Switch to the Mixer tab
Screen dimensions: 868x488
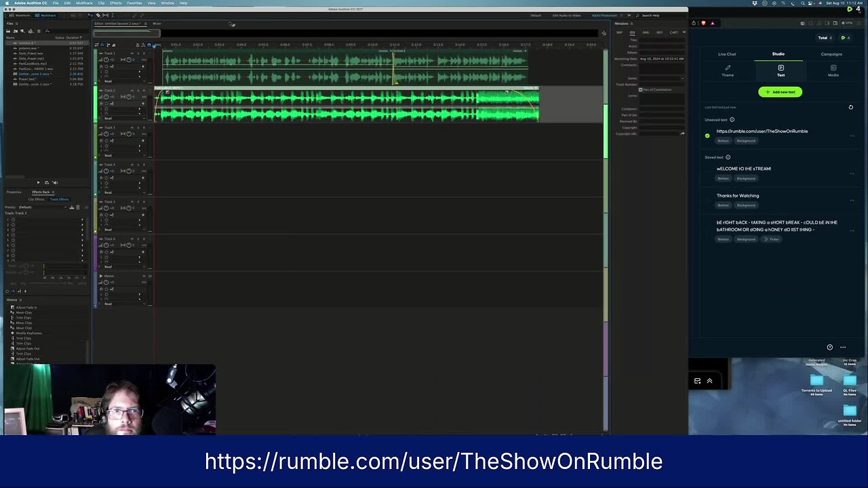(x=157, y=23)
